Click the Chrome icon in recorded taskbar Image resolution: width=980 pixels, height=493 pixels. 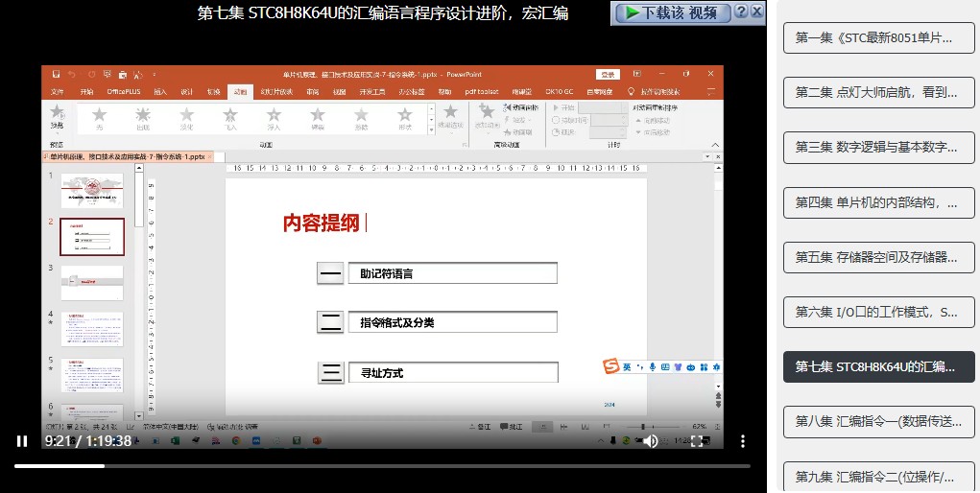(x=236, y=440)
